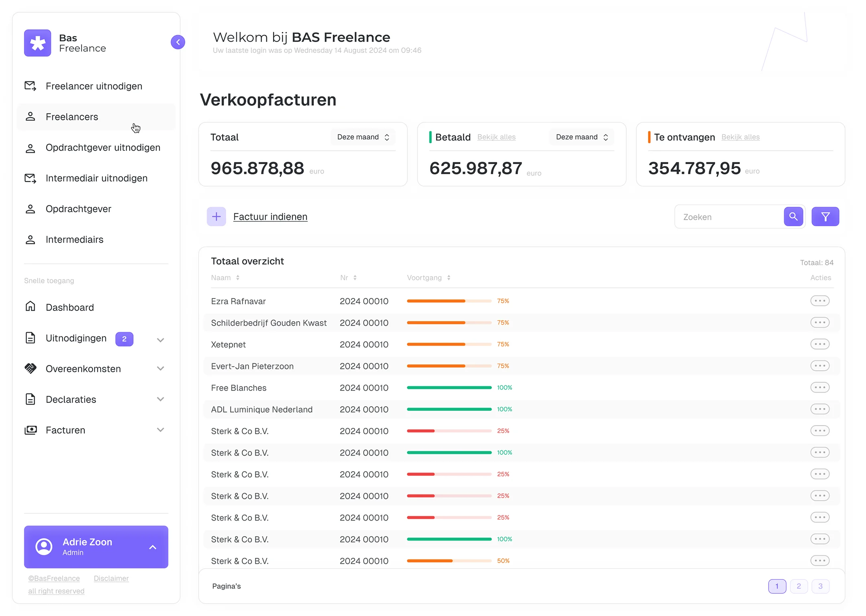Sort table by Naam column

click(225, 278)
